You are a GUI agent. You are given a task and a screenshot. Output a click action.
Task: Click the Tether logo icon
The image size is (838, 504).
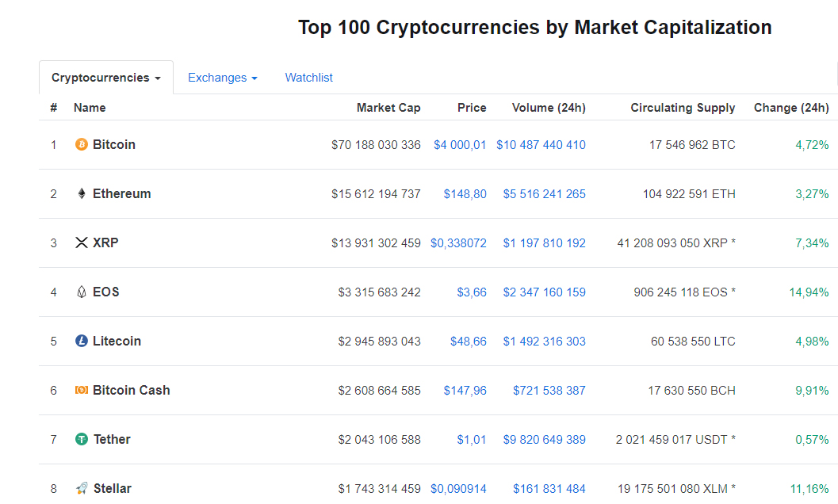click(x=81, y=439)
